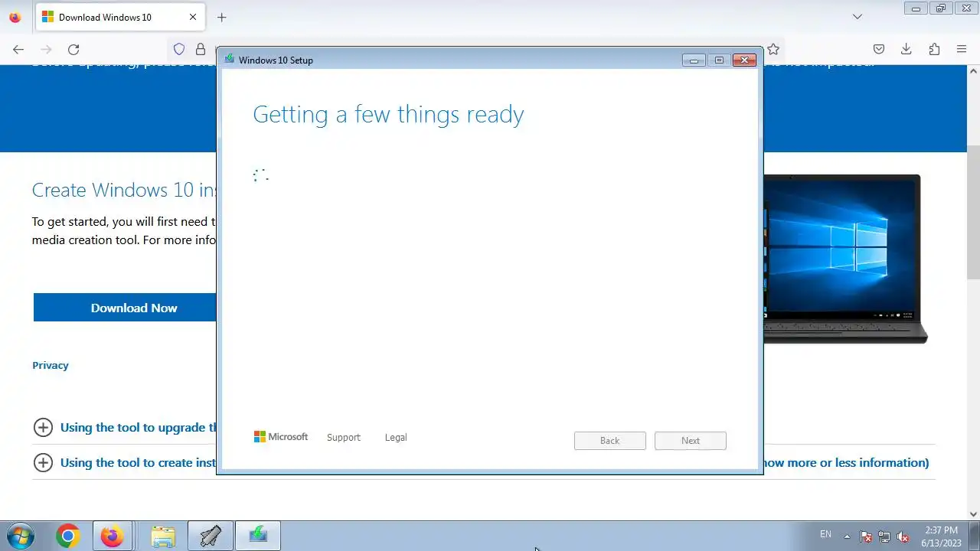Open the Privacy link on webpage
Screen dimensions: 980x551
[51, 365]
